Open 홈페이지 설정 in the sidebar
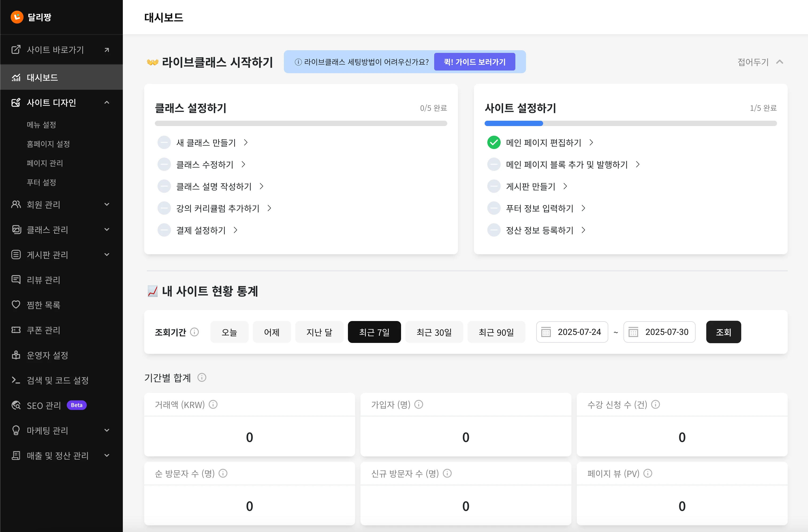Screen dimensions: 808x532 (48, 144)
